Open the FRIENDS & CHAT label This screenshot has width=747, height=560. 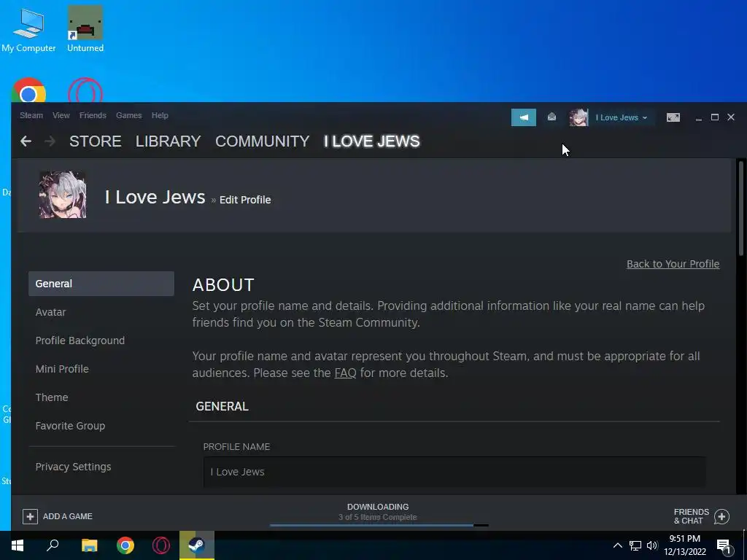692,516
